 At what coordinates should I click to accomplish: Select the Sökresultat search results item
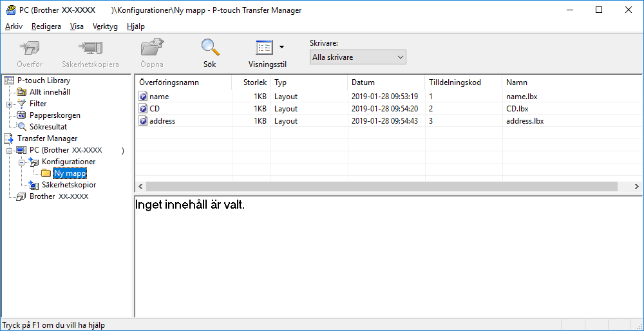pos(48,127)
